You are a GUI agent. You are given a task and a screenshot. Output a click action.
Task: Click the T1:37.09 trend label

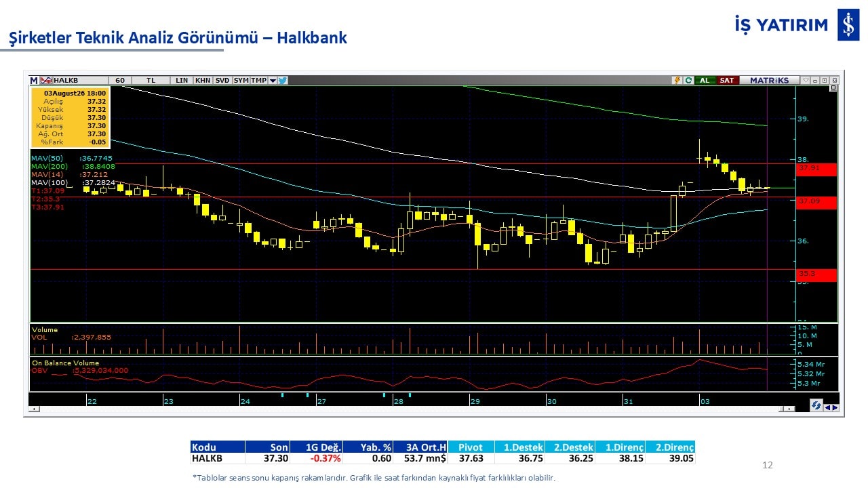point(47,191)
